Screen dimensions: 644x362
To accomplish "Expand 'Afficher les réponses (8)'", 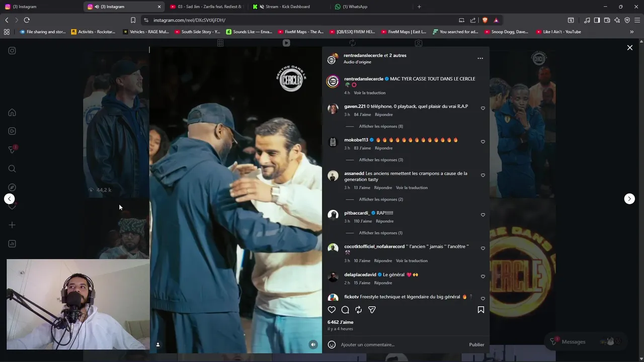I will coord(381,126).
